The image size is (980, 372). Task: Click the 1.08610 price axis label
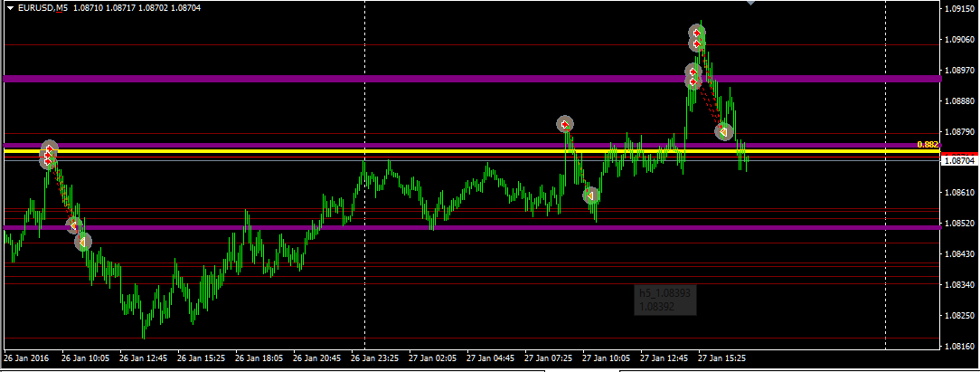961,193
